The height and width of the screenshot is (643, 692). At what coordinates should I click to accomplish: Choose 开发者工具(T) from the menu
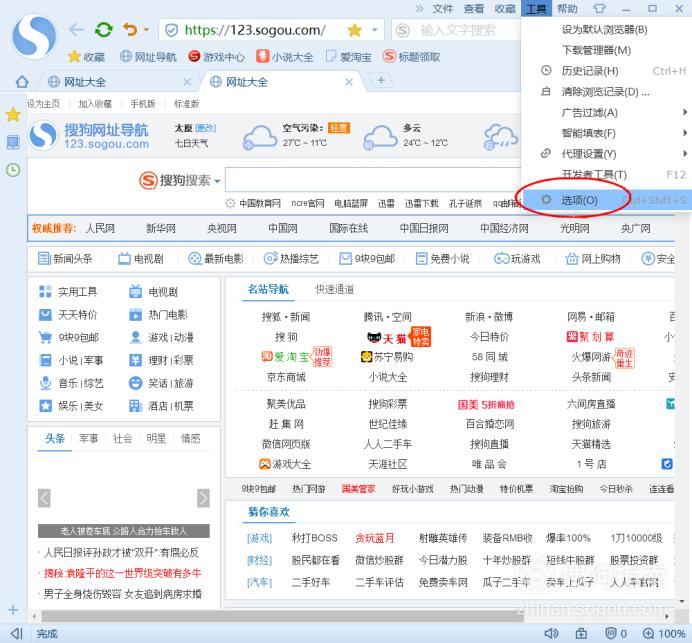[605, 175]
